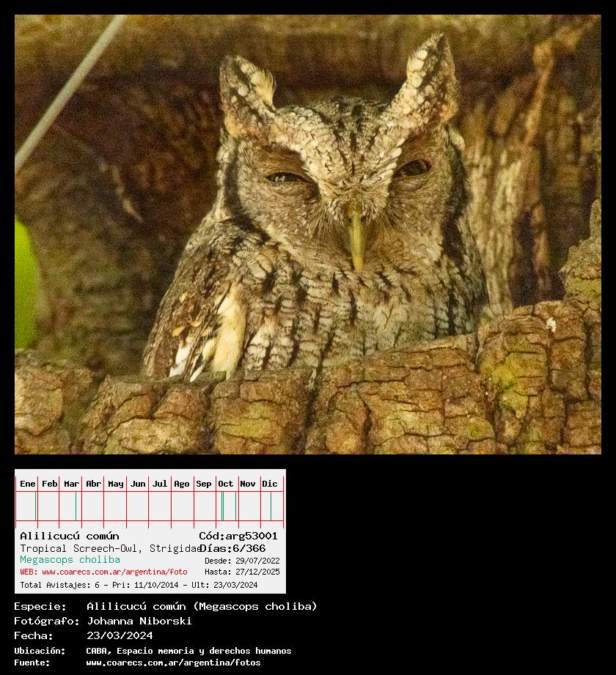Select the Mar month column header
The height and width of the screenshot is (675, 616).
[72, 484]
